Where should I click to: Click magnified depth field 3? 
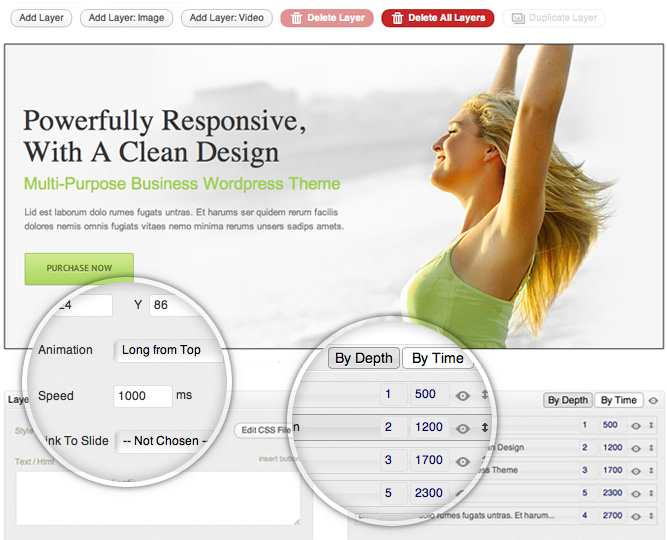pyautogui.click(x=393, y=460)
